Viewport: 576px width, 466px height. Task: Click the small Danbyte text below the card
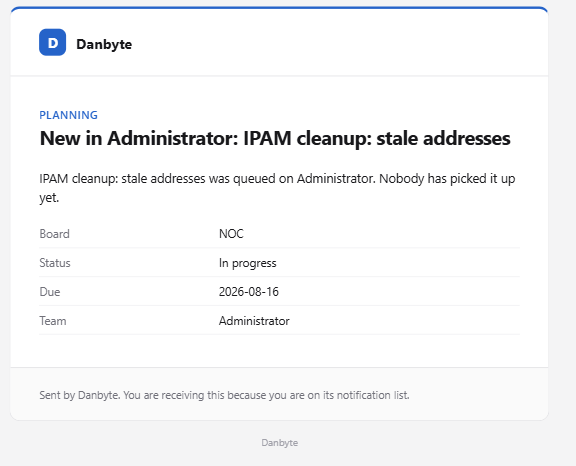[280, 443]
